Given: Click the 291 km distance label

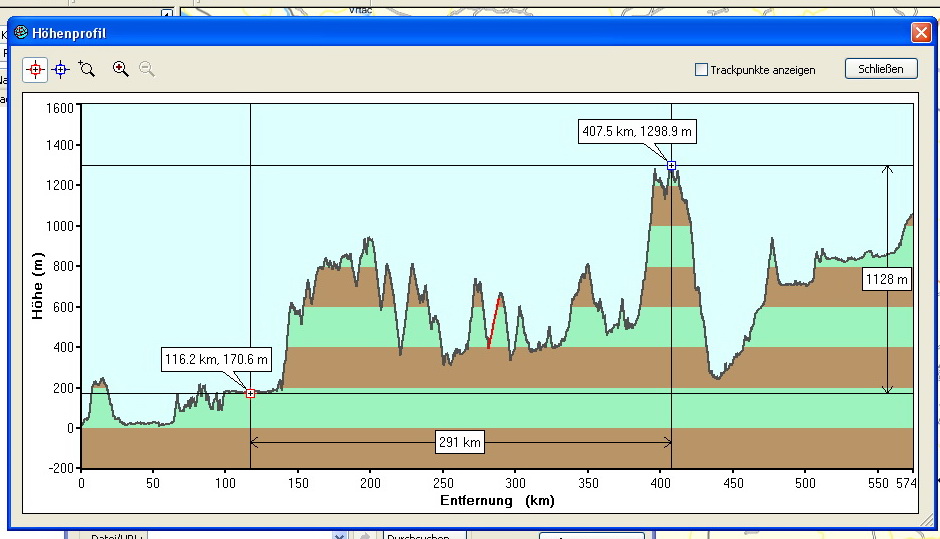Looking at the screenshot, I should coord(459,442).
